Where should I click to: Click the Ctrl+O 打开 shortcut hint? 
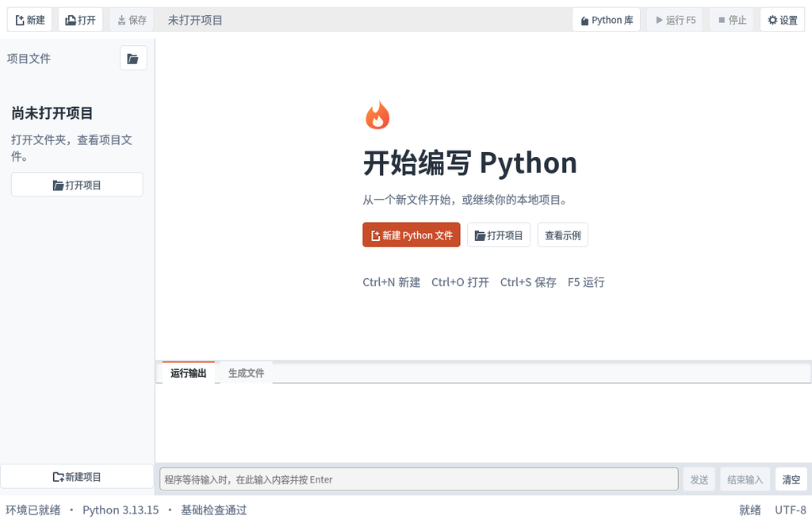click(461, 282)
